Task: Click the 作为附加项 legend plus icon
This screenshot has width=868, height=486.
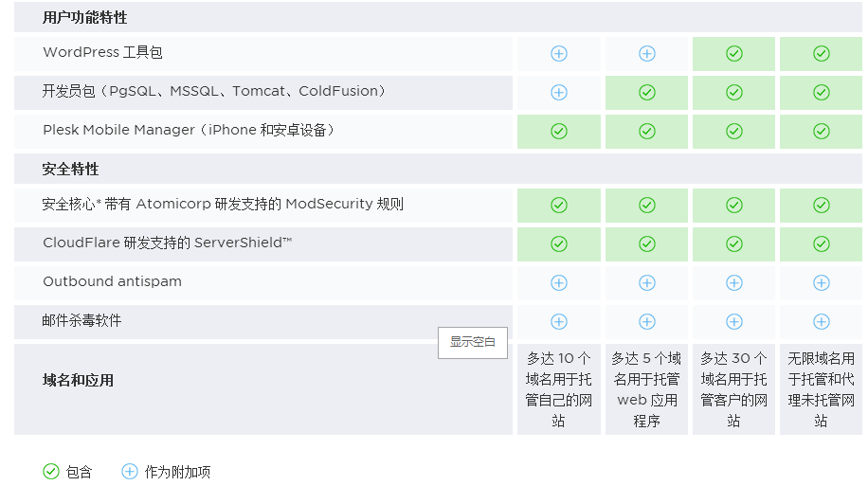Action: [x=130, y=472]
